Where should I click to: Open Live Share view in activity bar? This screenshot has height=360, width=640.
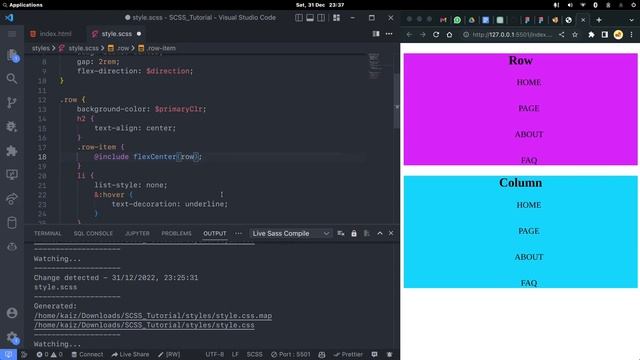point(12,199)
